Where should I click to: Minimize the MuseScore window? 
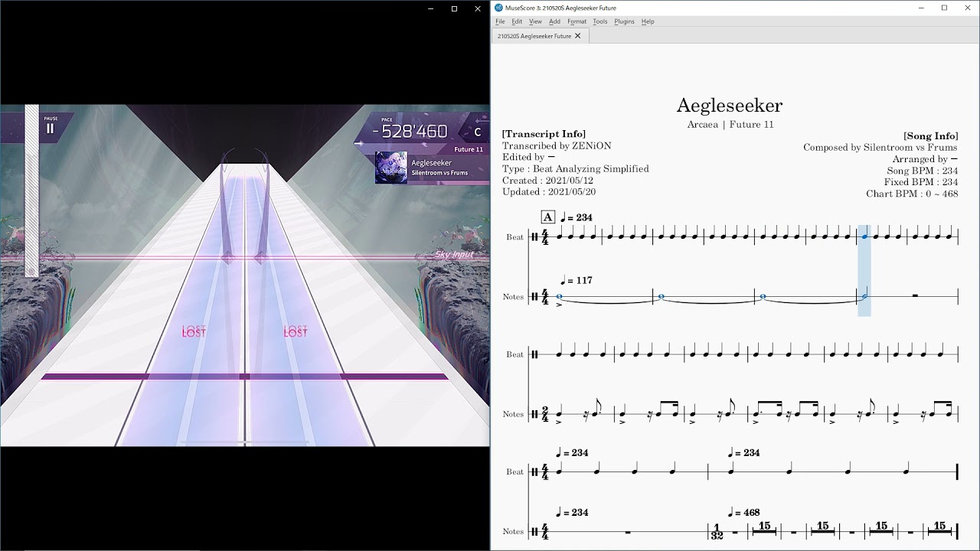tap(920, 8)
